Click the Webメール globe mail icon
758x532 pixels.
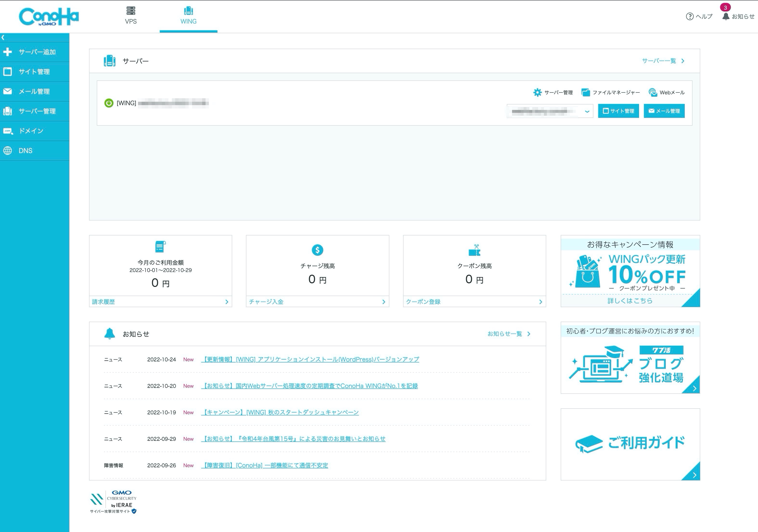[x=653, y=92]
